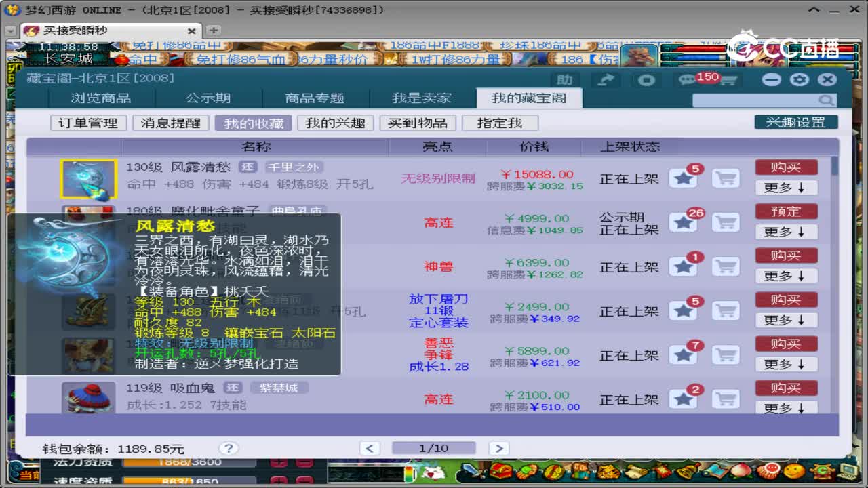Viewport: 868px width, 488px height.
Task: Click 购买 on the 吸血鬼 listing
Action: click(786, 387)
